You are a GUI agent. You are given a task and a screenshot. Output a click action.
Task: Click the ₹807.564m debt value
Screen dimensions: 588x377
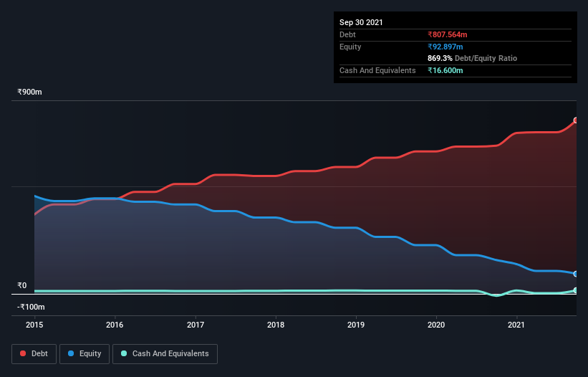click(x=448, y=34)
